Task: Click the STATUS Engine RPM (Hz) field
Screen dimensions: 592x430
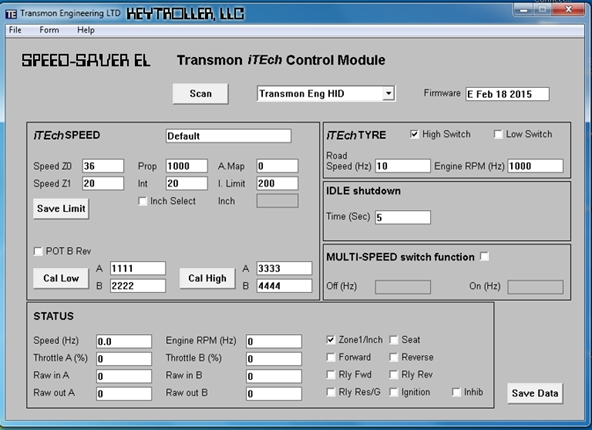Action: [x=274, y=341]
